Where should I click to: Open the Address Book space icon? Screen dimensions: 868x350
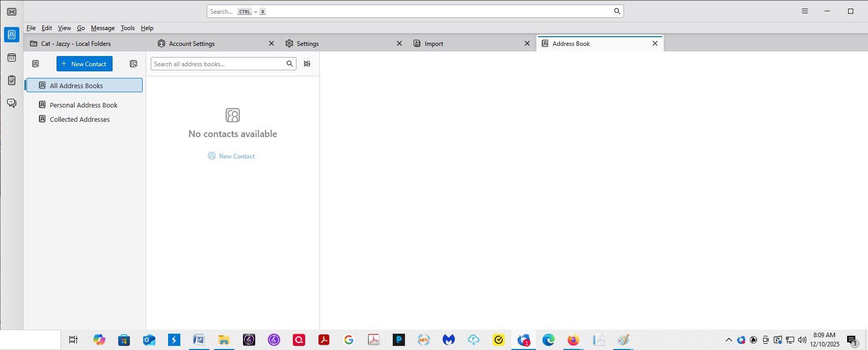(12, 35)
